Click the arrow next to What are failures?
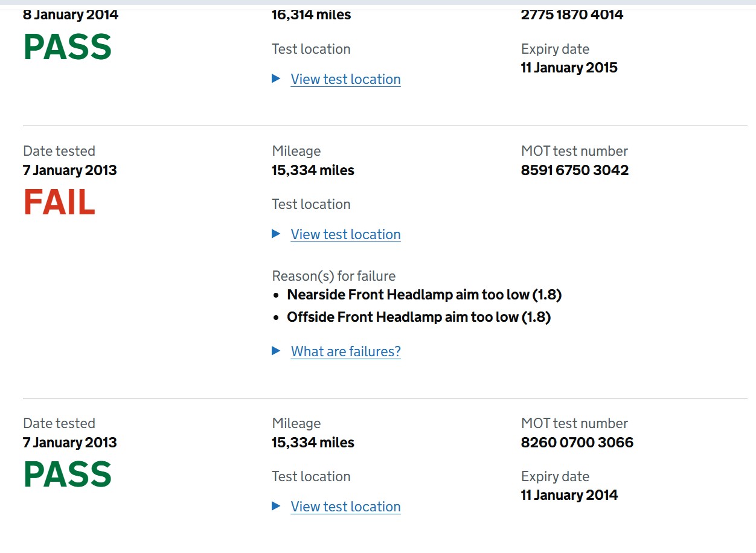The image size is (756, 553). pyautogui.click(x=276, y=351)
